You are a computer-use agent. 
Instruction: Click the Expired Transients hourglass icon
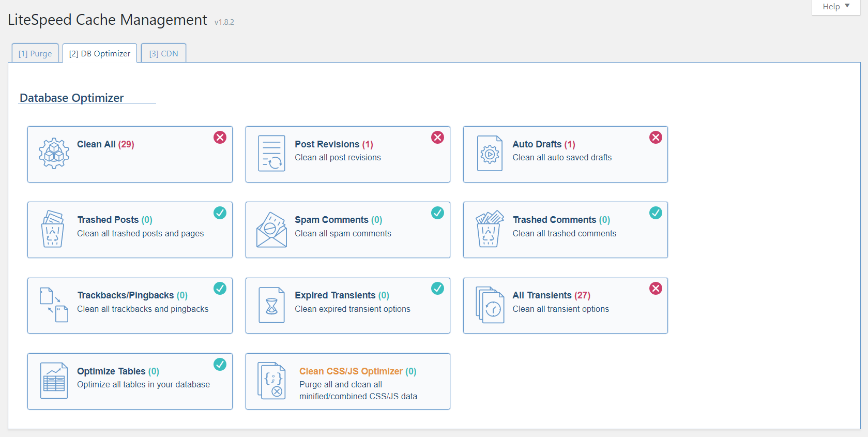pyautogui.click(x=271, y=305)
